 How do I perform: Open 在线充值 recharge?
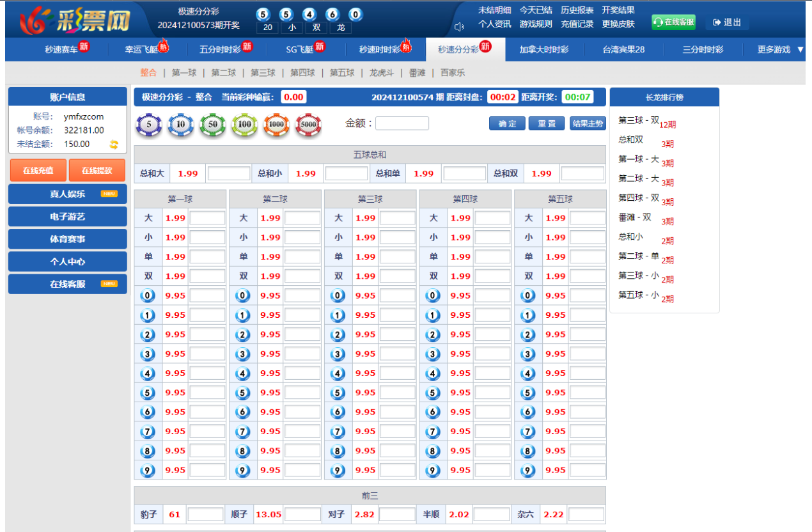(38, 171)
